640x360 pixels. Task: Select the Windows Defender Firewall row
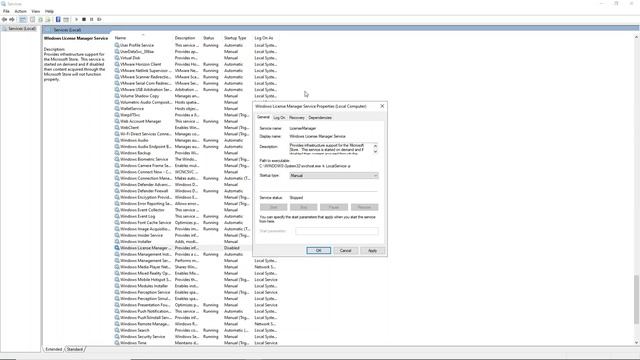pos(182,191)
